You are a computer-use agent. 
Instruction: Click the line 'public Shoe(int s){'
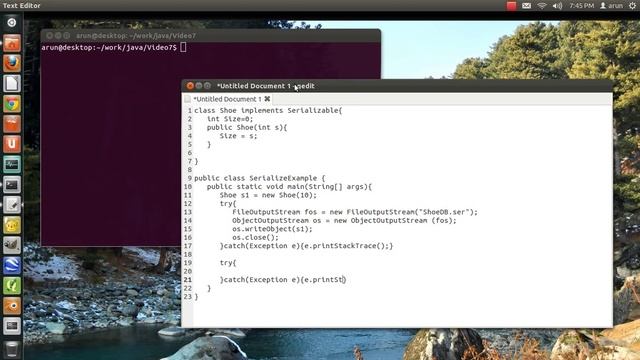pos(247,127)
